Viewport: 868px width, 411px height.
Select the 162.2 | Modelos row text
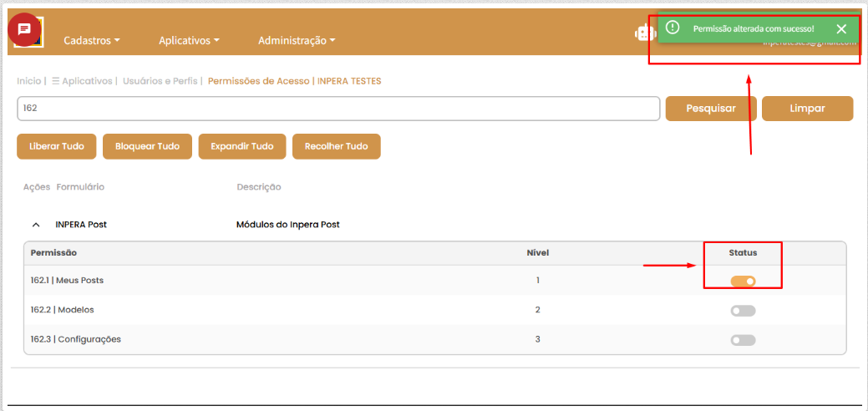coord(62,310)
